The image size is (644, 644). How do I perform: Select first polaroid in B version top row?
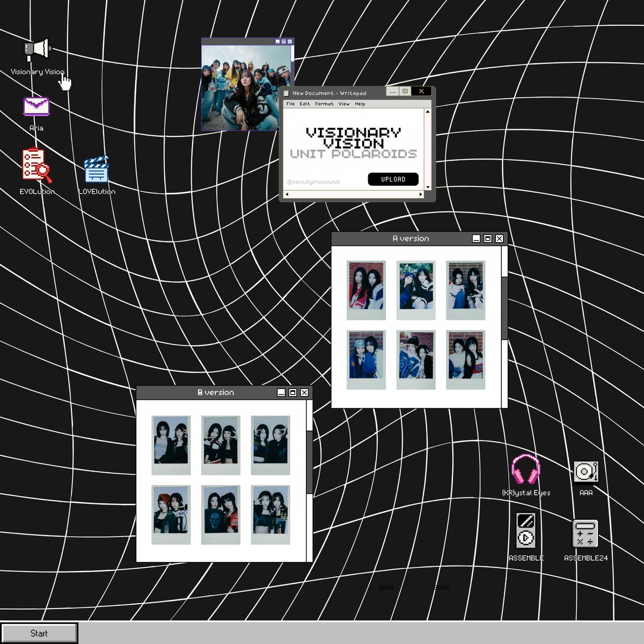[171, 445]
